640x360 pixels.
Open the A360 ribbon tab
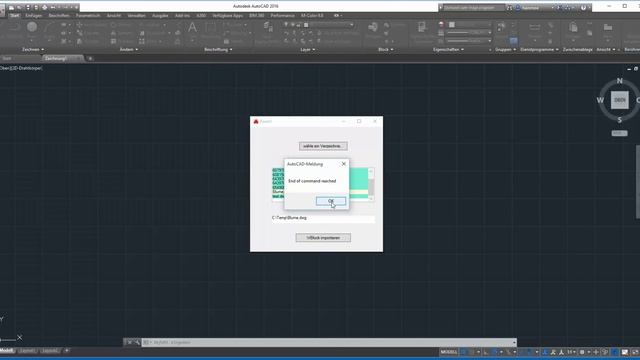coord(201,16)
